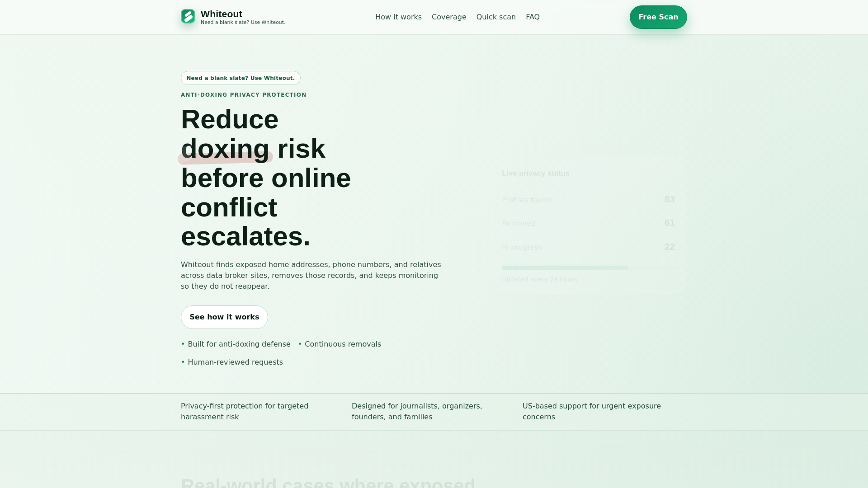868x488 pixels.
Task: Click the Removed count 61
Action: [x=670, y=223]
